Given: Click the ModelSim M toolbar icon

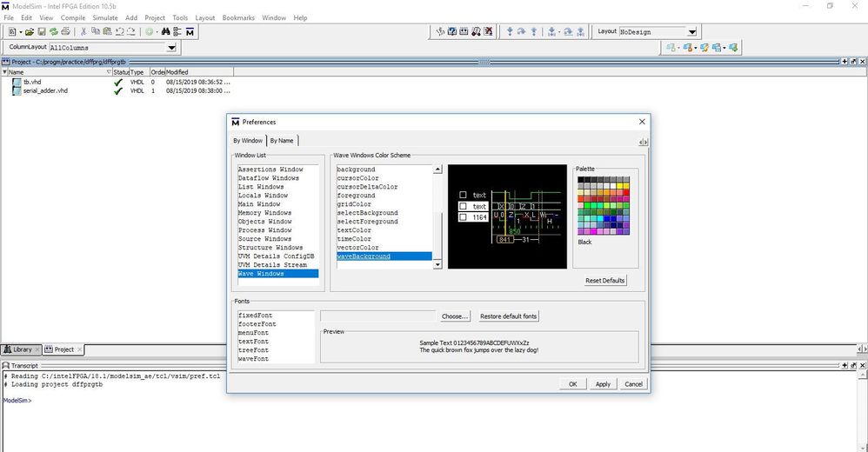Looking at the screenshot, I should (x=190, y=31).
